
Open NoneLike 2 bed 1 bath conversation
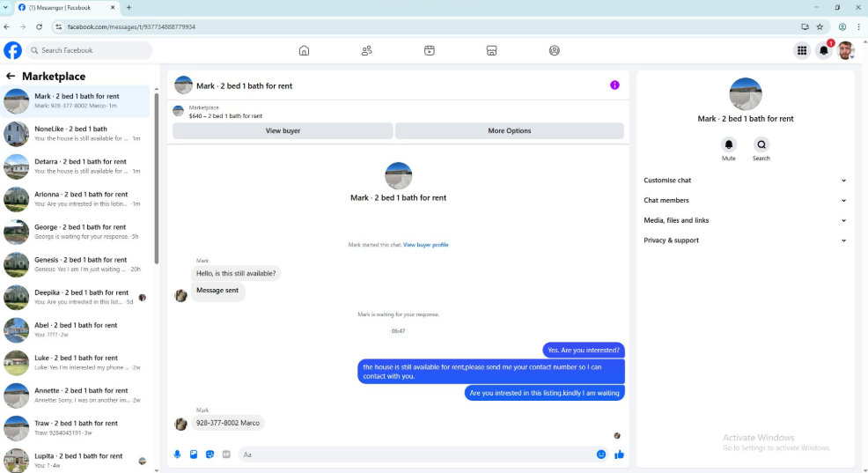(75, 134)
